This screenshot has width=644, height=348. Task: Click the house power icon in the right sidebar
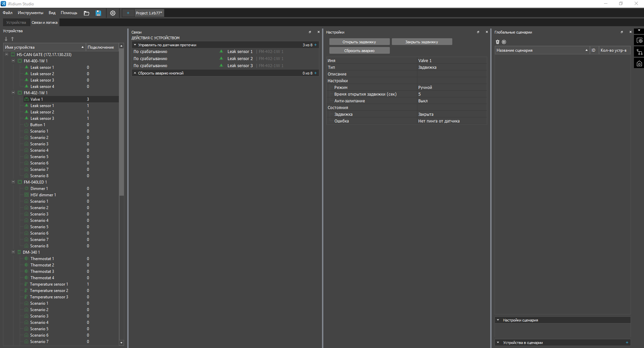click(640, 63)
